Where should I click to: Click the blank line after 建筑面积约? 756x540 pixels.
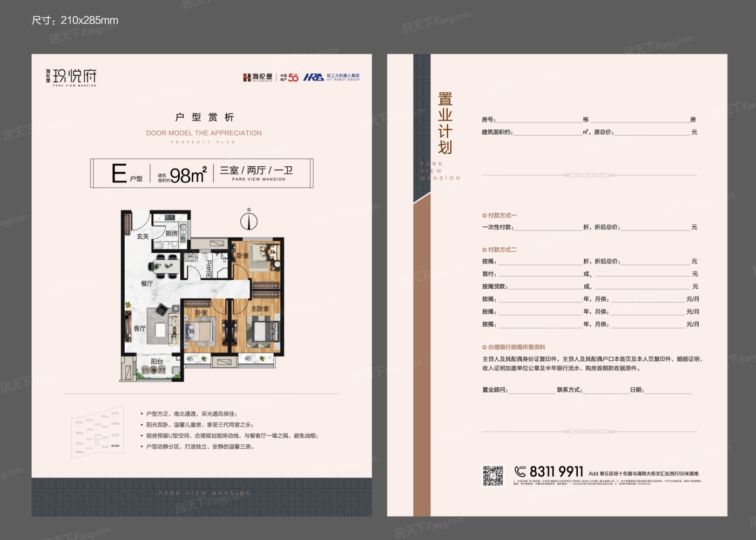coord(548,134)
